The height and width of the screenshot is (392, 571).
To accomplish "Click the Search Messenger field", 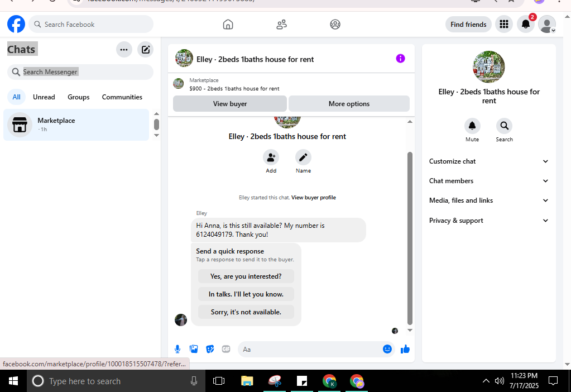I will [80, 72].
